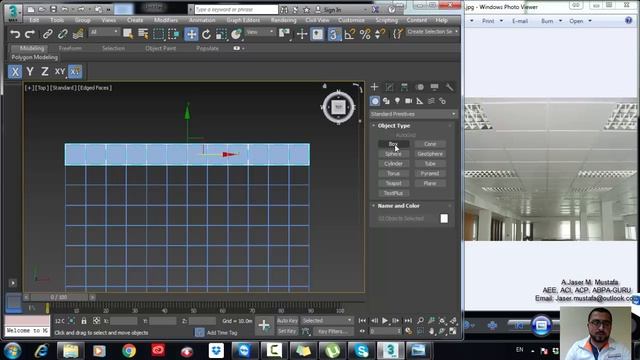Image resolution: width=640 pixels, height=360 pixels.
Task: Open Standard Primitives category dropdown
Action: pos(413,114)
